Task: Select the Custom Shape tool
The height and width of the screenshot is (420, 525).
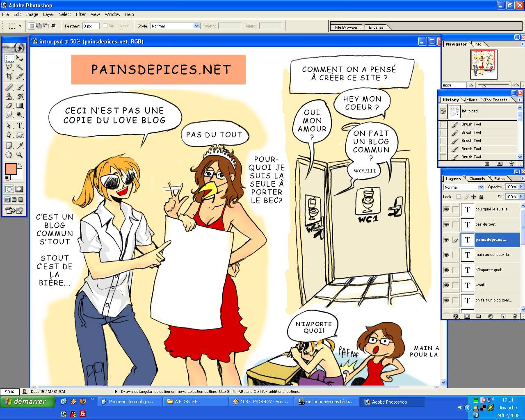Action: tap(20, 135)
